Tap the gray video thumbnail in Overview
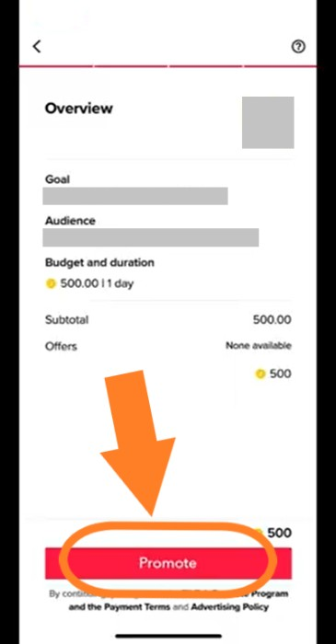 [268, 122]
